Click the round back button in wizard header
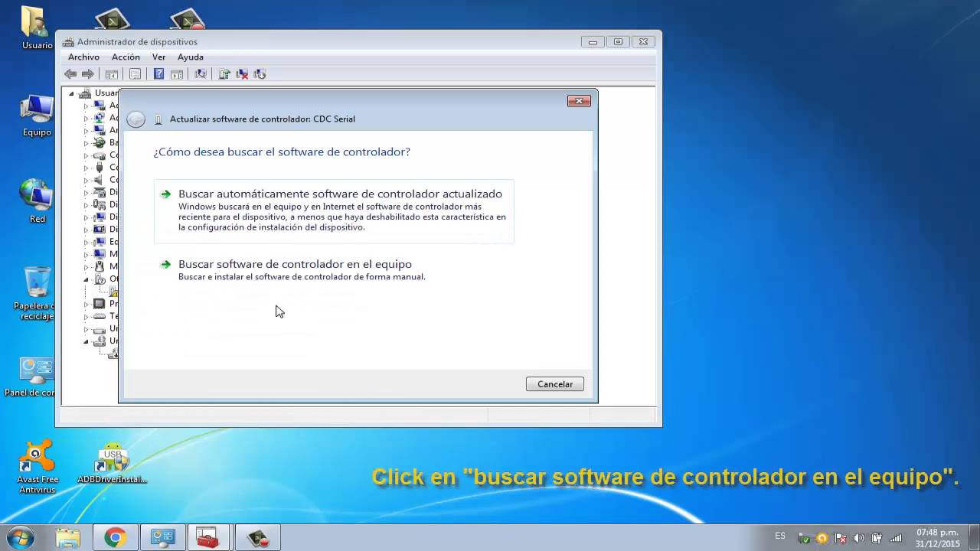The width and height of the screenshot is (980, 551). [136, 119]
